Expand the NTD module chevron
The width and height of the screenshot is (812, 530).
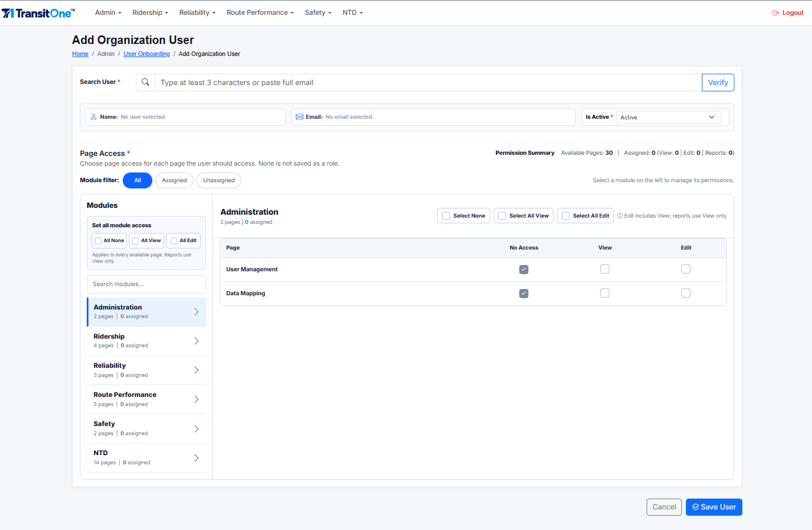tap(196, 458)
